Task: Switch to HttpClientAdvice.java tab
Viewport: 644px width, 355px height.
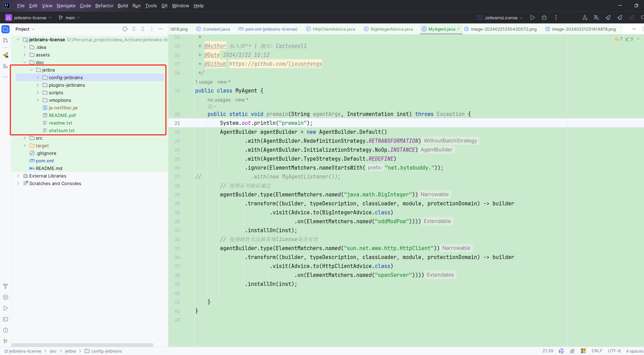Action: [x=330, y=29]
